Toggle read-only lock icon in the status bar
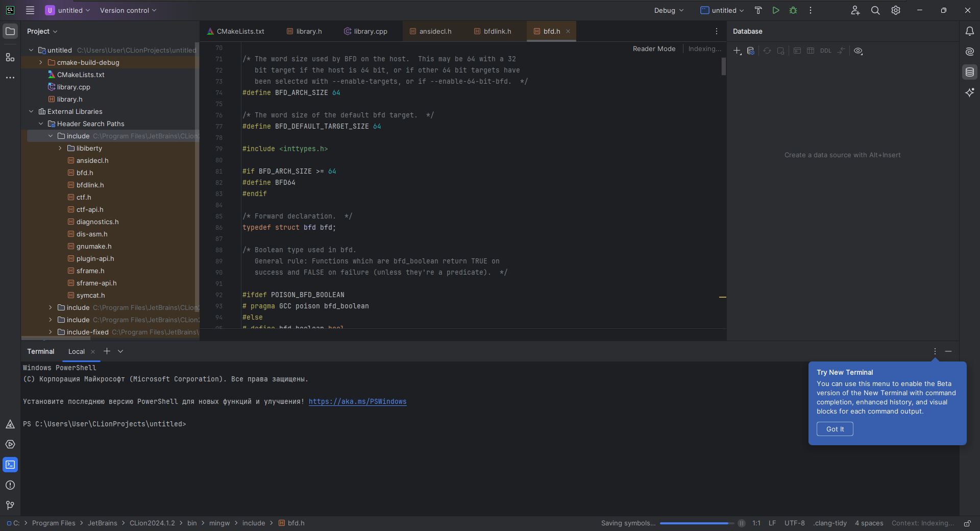This screenshot has width=980, height=531. 967,523
